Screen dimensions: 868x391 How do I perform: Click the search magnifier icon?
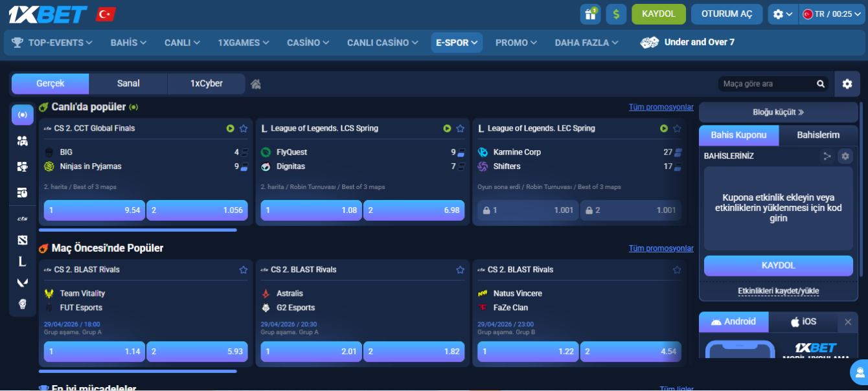click(821, 84)
